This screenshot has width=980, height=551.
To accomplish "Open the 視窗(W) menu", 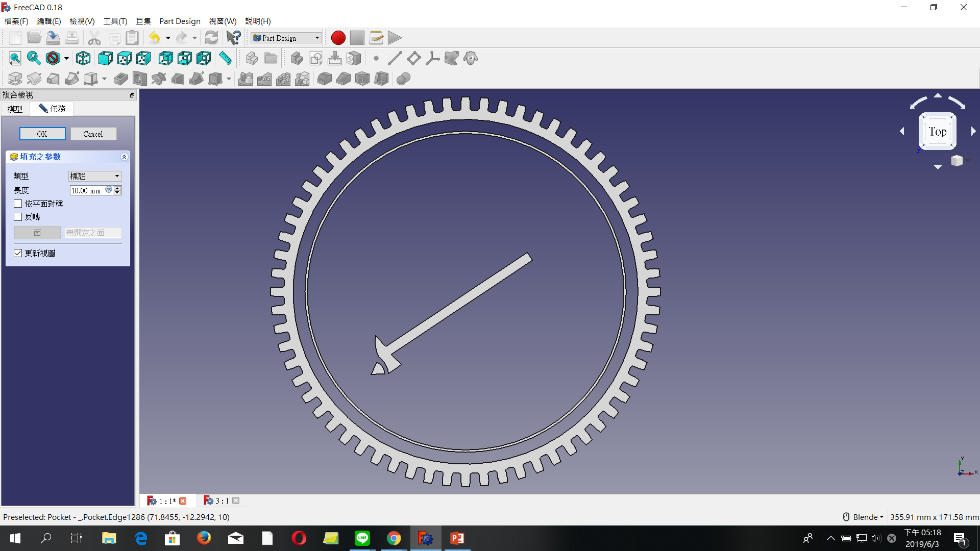I will (x=223, y=21).
